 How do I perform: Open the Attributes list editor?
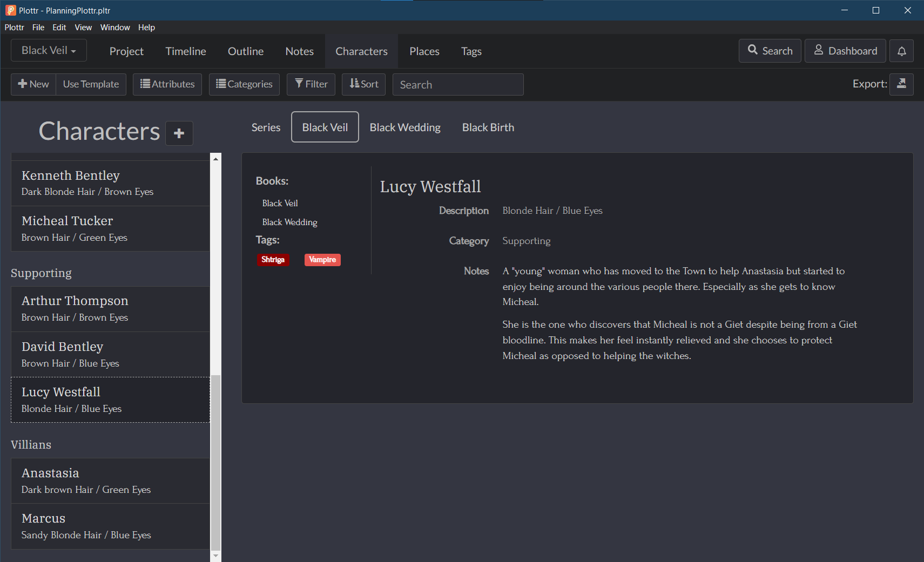coord(167,84)
